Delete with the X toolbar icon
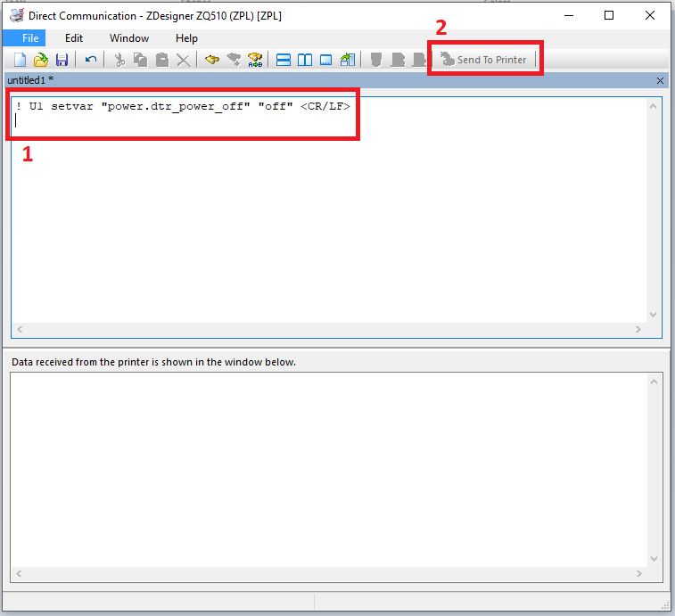 184,60
